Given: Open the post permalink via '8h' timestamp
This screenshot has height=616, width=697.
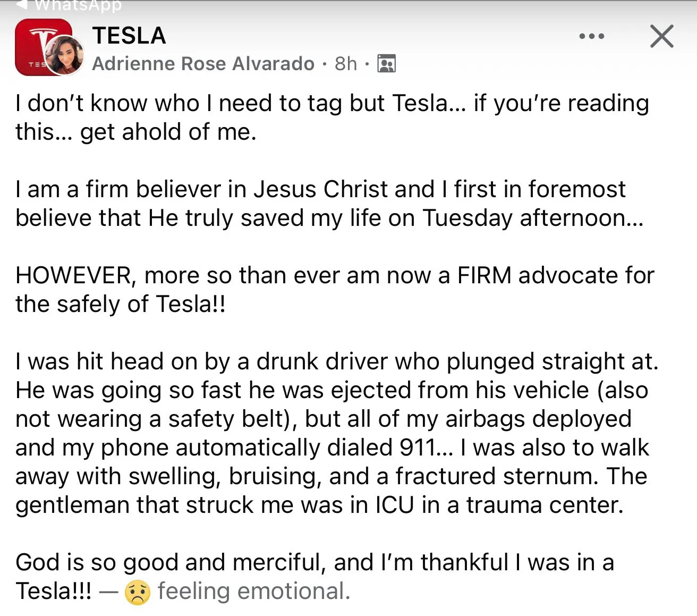Looking at the screenshot, I should [x=344, y=63].
